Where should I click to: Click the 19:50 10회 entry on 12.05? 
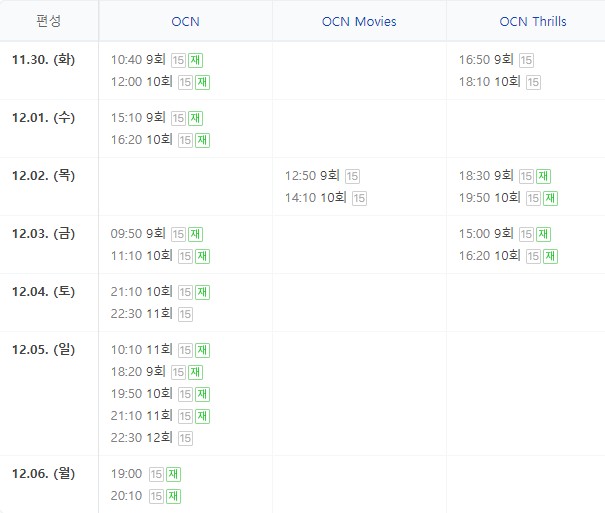click(x=142, y=394)
